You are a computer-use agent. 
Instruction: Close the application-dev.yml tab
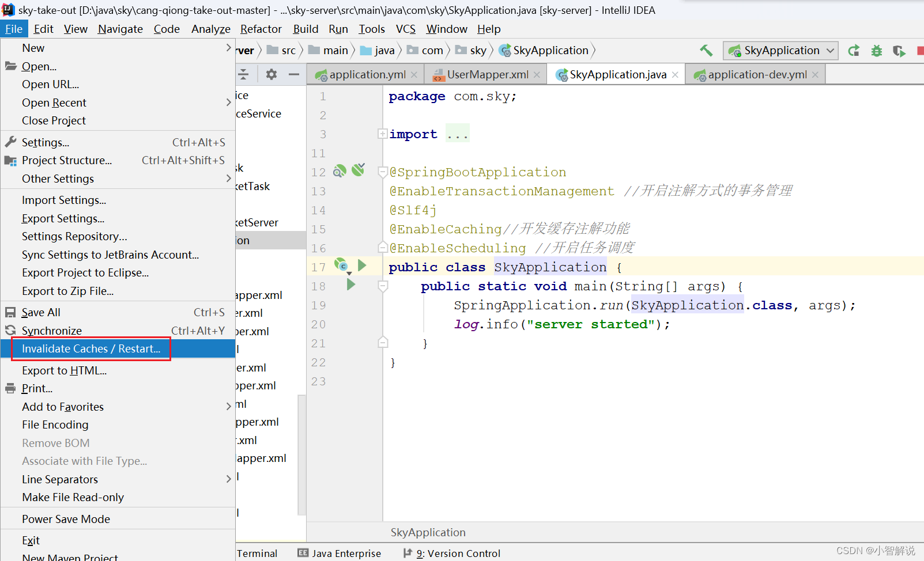point(814,74)
